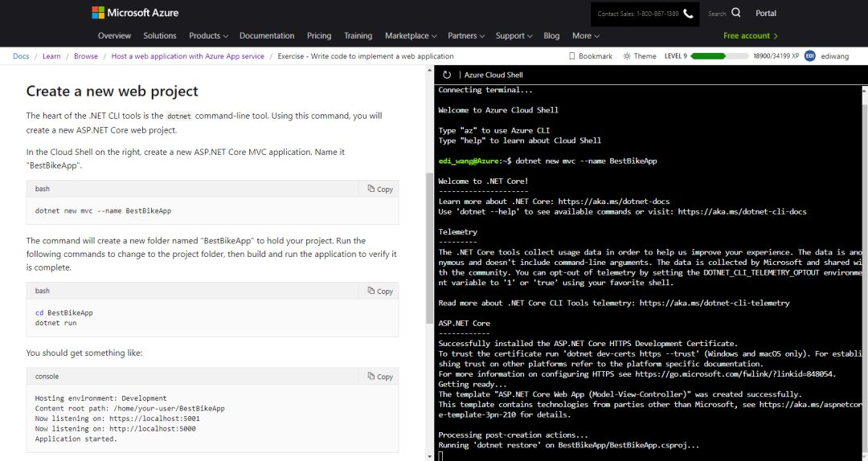Click the Free account link
Screen dimensions: 868x461
tap(751, 35)
